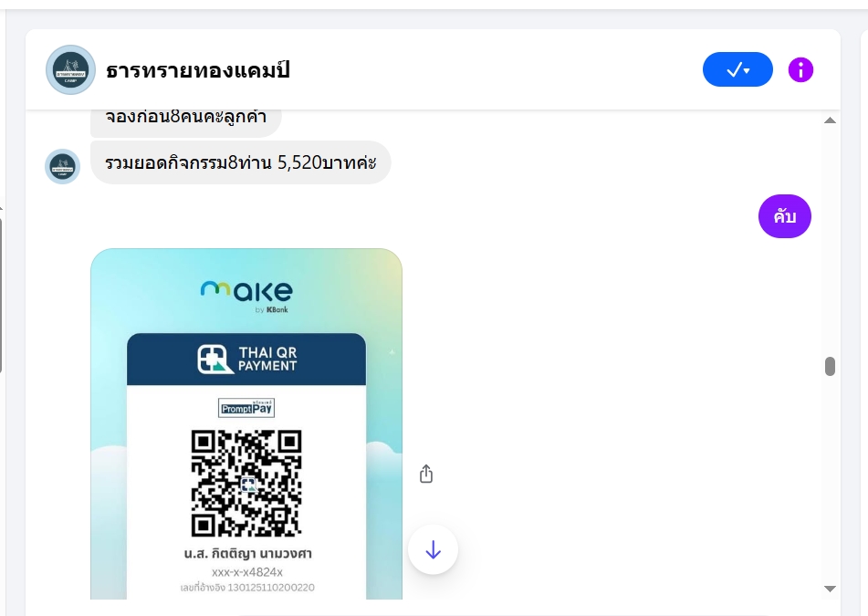The height and width of the screenshot is (616, 868).
Task: Click the masked account number xxx-x-x4824x
Action: click(247, 572)
